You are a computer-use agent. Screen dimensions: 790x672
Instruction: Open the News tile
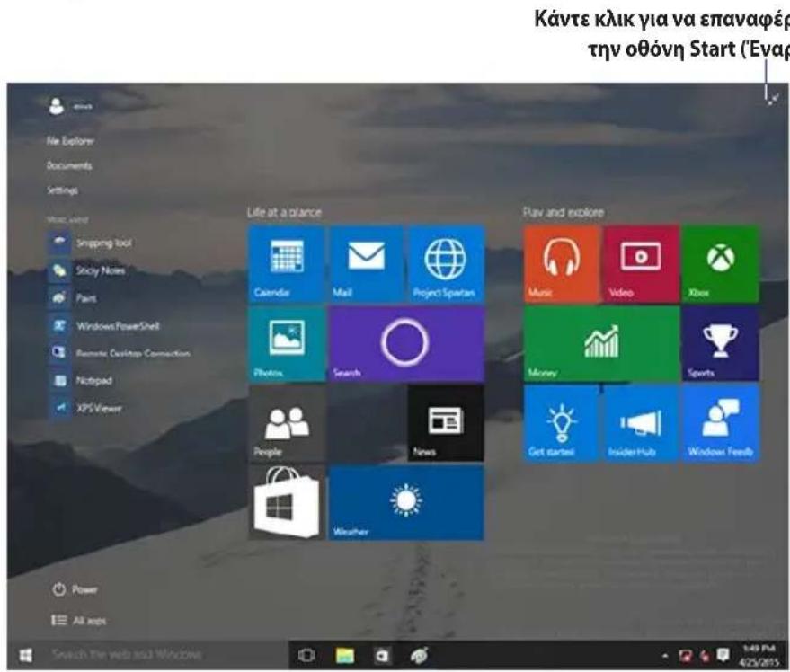[x=446, y=423]
